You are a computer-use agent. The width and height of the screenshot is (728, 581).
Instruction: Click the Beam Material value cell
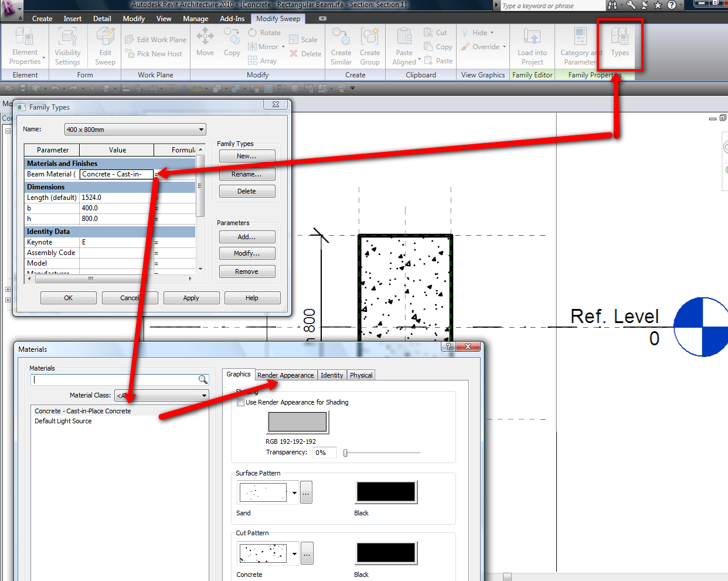116,174
